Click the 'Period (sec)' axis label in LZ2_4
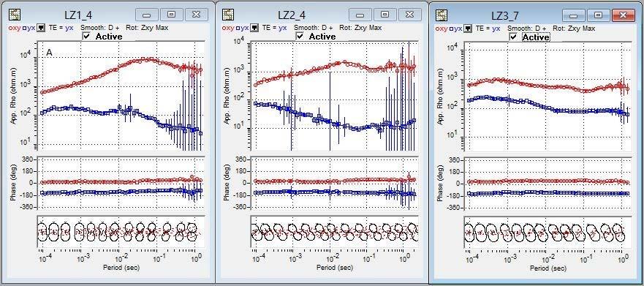 click(334, 268)
